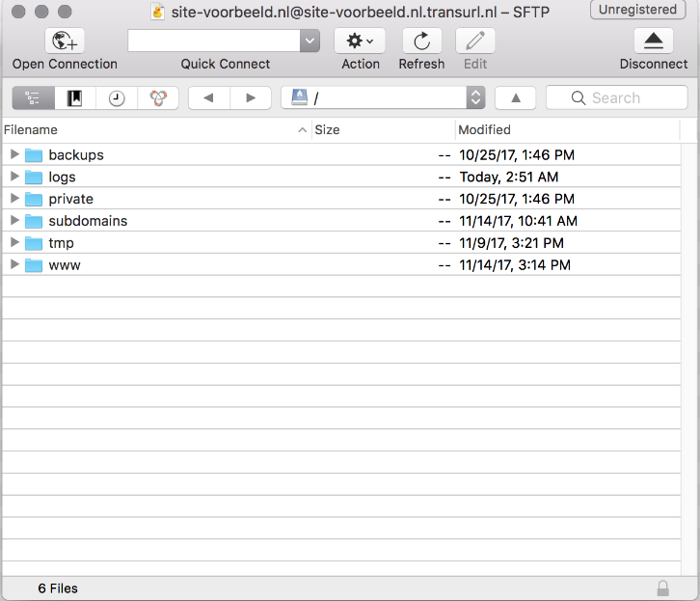700x601 pixels.
Task: Select the www folder icon
Action: pos(34,264)
